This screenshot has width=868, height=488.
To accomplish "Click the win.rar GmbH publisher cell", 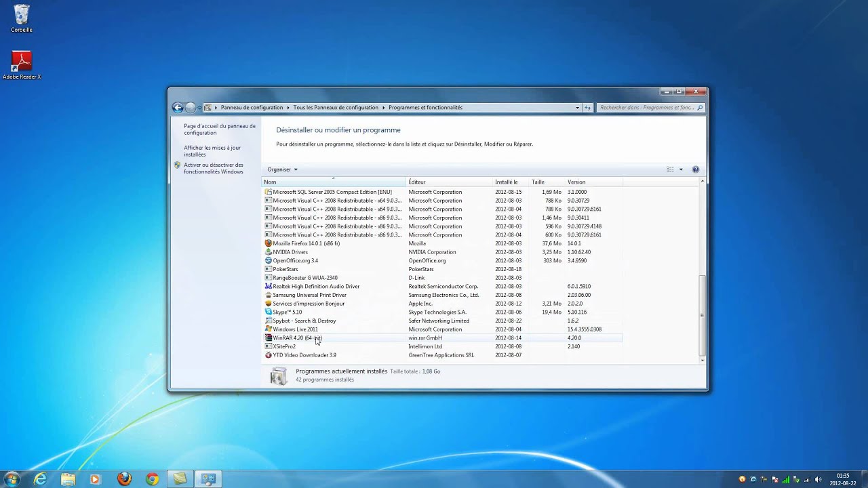I will [425, 338].
